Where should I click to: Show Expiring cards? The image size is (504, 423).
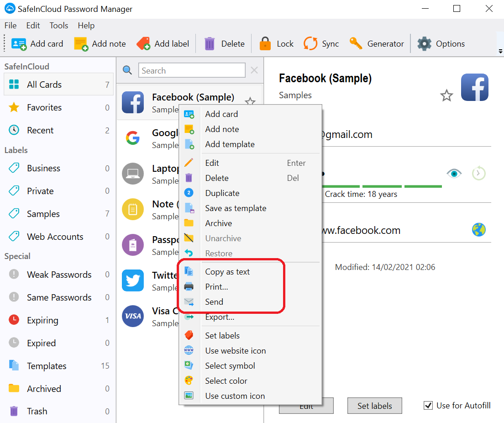tap(58, 320)
